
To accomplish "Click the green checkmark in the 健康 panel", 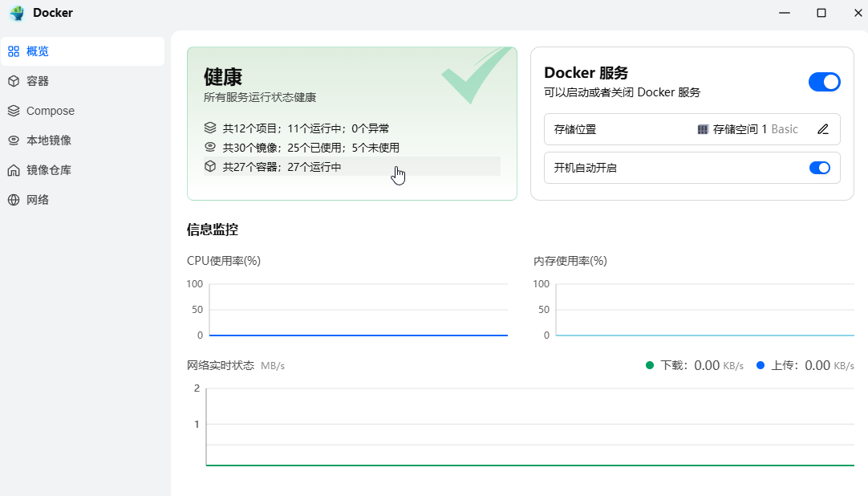I will click(477, 75).
